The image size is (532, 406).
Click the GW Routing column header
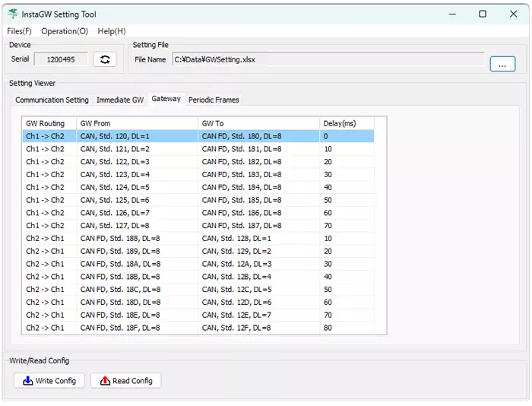(x=48, y=123)
